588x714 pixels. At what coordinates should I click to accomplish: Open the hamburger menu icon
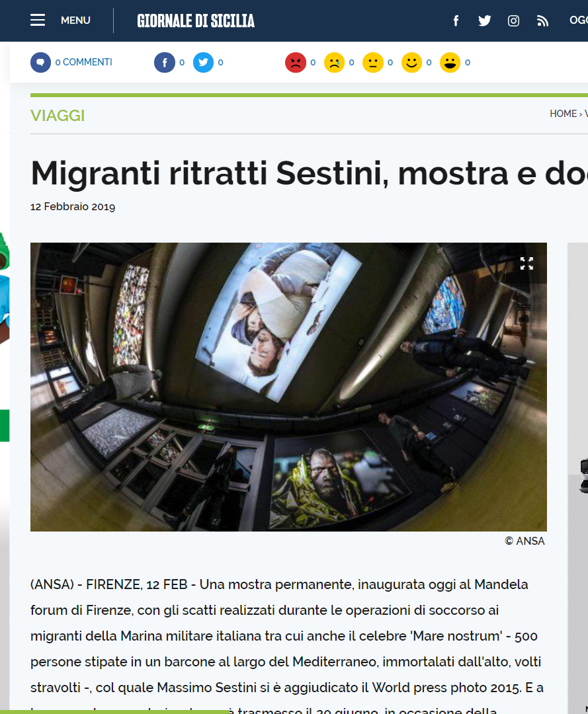(38, 20)
